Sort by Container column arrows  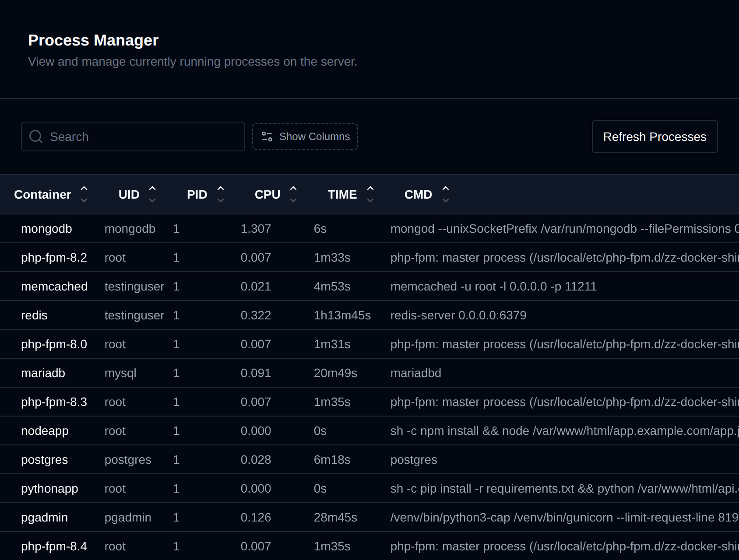tap(84, 194)
